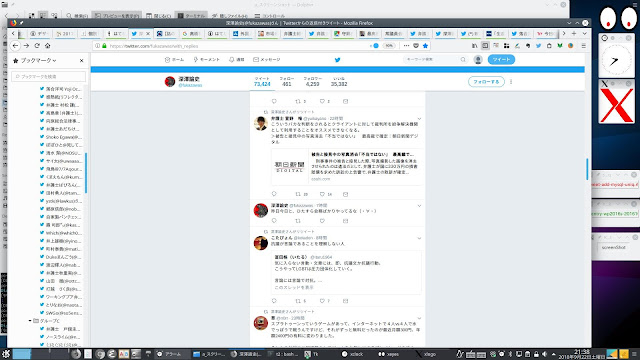Image resolution: width=640 pixels, height=360 pixels.
Task: Open Twitter 通知 notifications link
Action: (x=237, y=60)
